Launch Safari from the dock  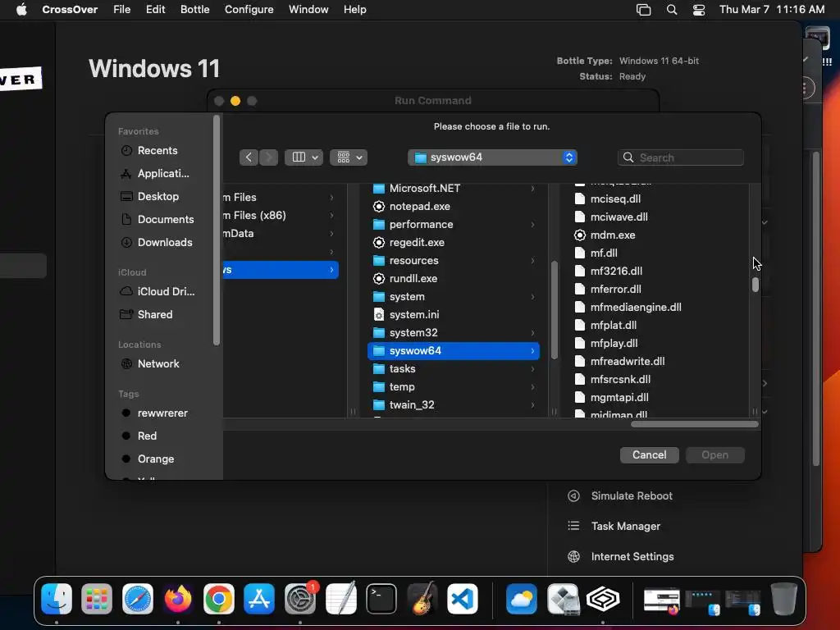point(138,599)
